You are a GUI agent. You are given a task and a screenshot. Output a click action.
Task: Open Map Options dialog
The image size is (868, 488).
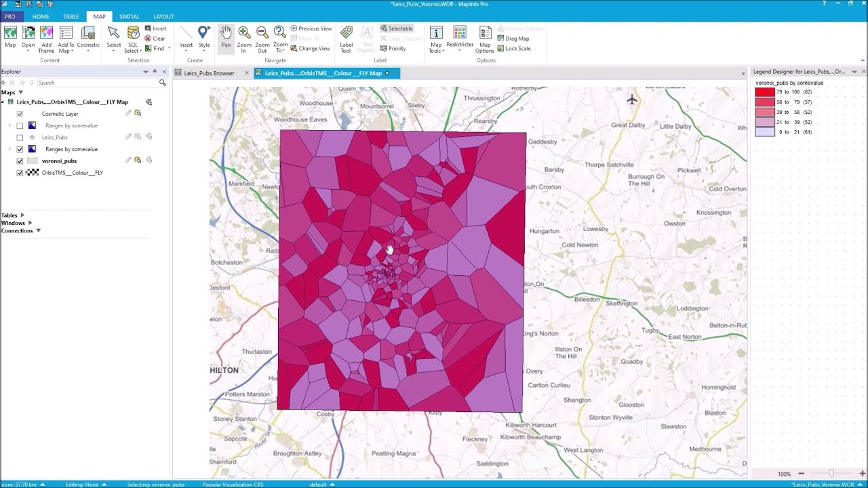pos(485,39)
